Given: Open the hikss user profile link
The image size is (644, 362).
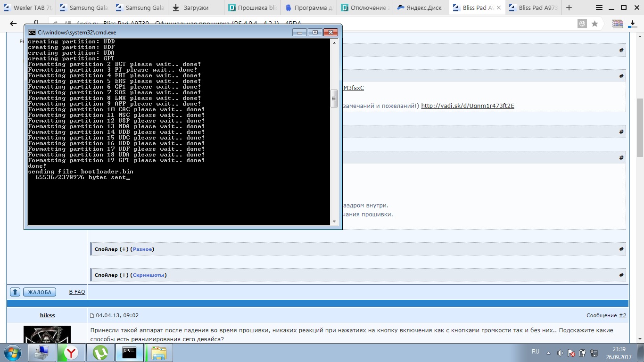Looking at the screenshot, I should [x=47, y=315].
